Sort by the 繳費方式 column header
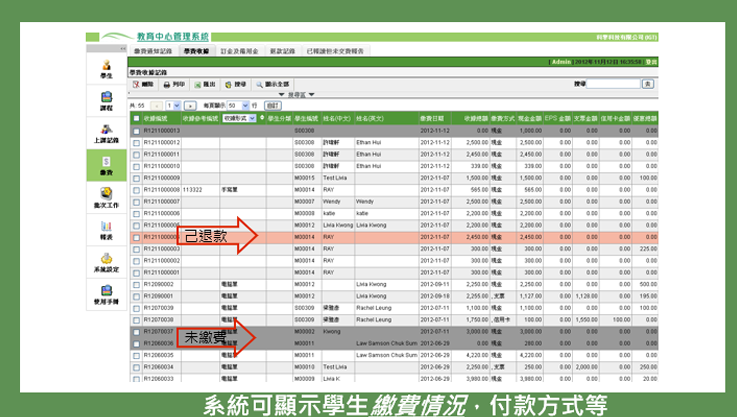737x417 pixels. 503,118
